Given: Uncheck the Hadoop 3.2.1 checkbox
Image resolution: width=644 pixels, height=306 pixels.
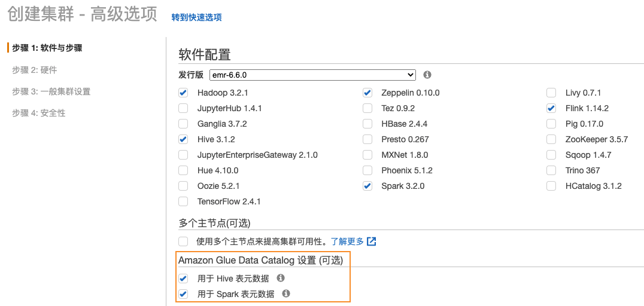Looking at the screenshot, I should tap(183, 93).
